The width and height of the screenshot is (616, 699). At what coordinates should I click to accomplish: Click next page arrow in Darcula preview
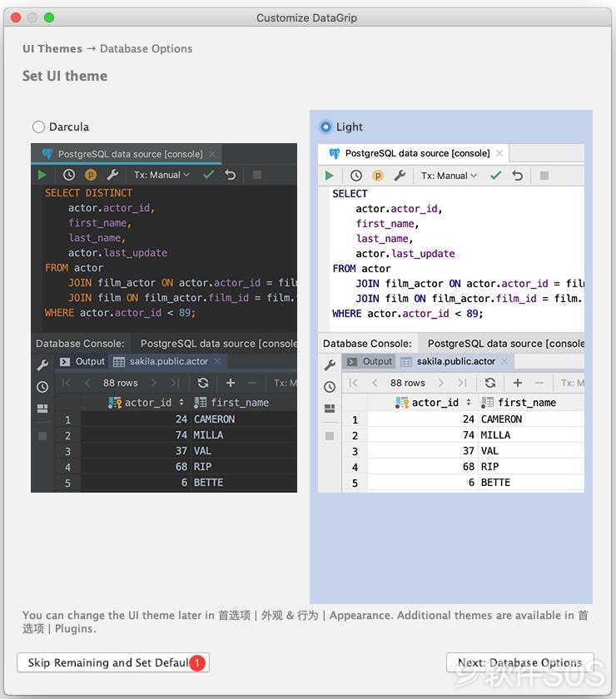(154, 383)
